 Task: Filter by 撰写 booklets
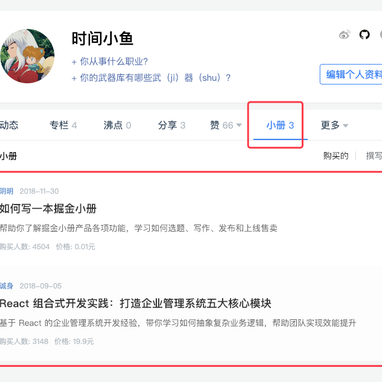(374, 156)
